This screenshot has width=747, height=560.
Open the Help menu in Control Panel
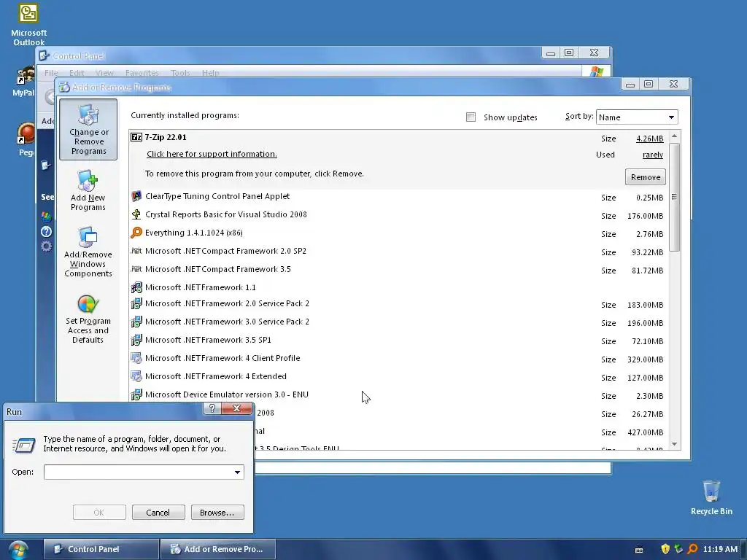tap(211, 73)
